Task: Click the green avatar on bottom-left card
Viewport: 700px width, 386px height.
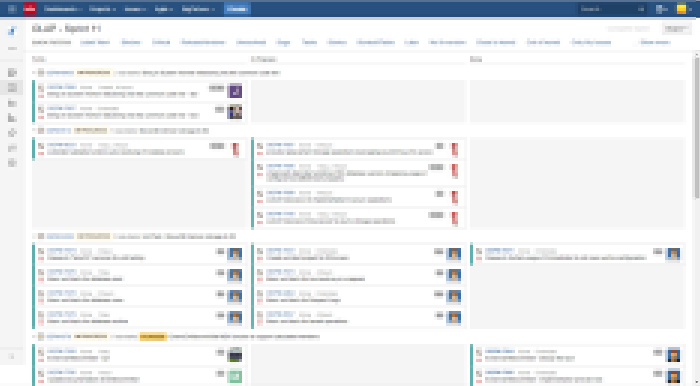Action: (x=234, y=376)
